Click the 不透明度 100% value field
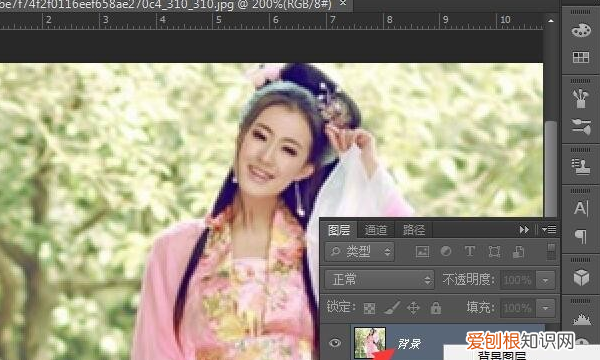The width and height of the screenshot is (600, 360). click(x=518, y=280)
